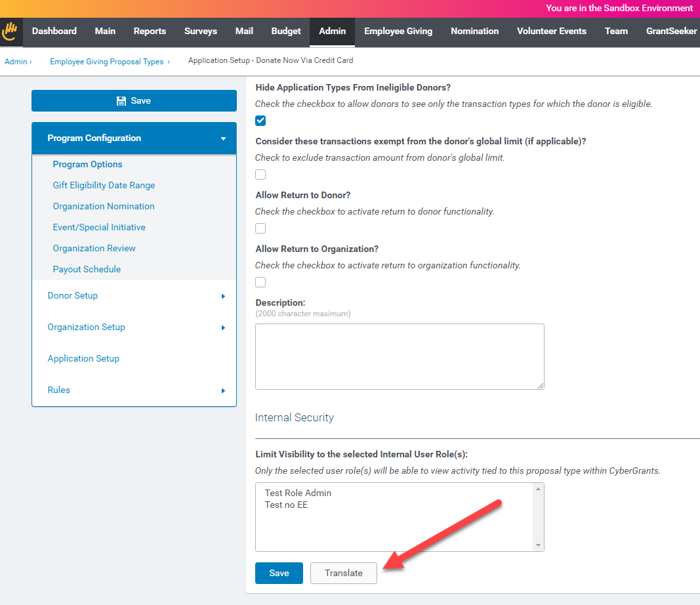Enable Allow Return to Organization checkbox

260,282
